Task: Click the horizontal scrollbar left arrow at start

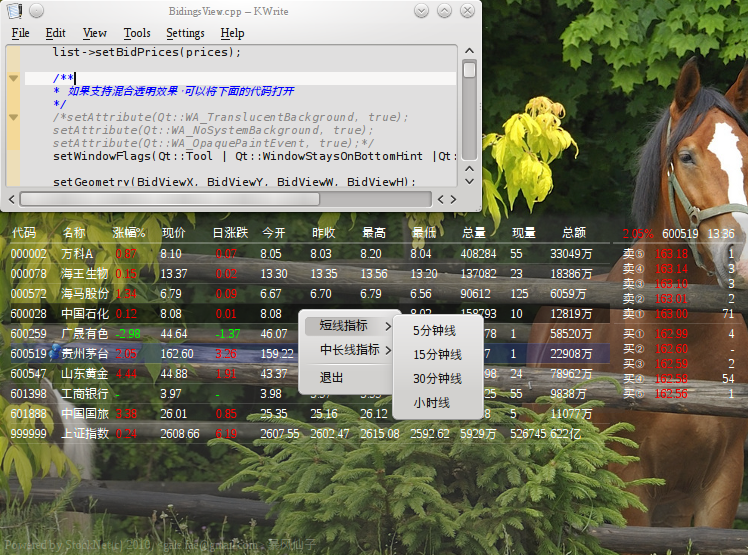Action: [x=12, y=199]
